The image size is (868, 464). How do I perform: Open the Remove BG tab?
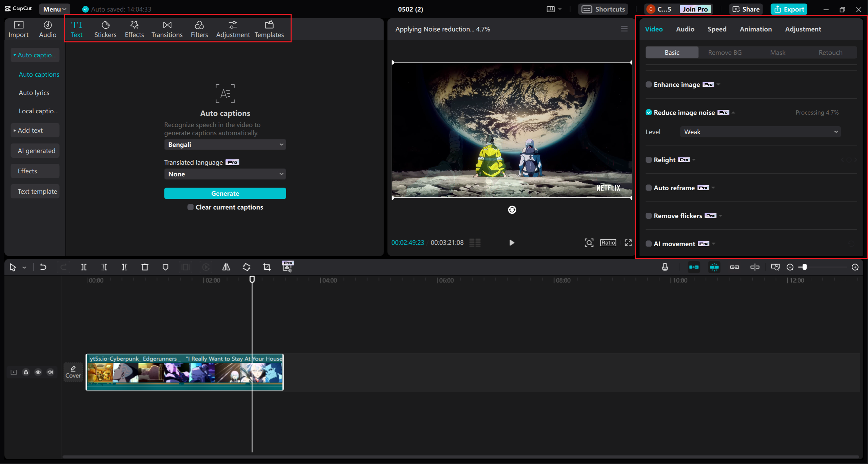725,52
